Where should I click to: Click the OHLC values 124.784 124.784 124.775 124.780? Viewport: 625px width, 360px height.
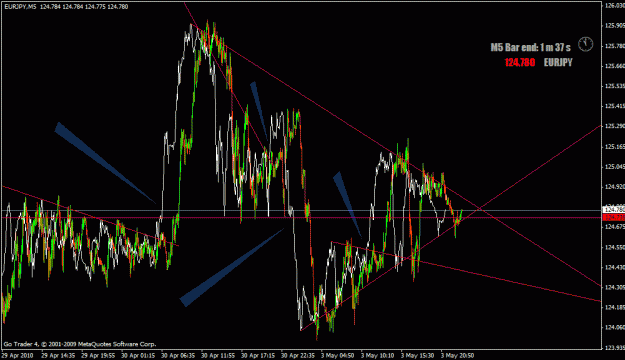(x=84, y=7)
